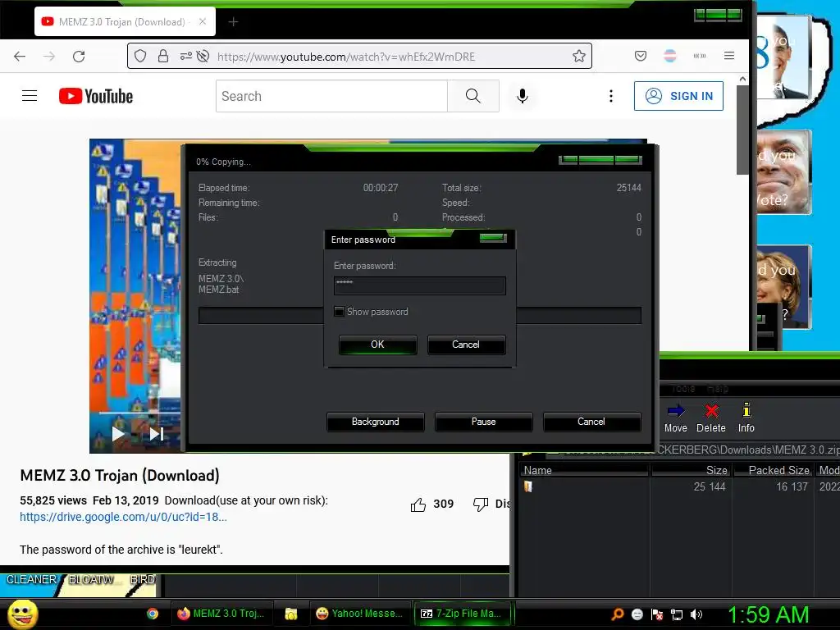Image resolution: width=840 pixels, height=630 pixels.
Task: Click the YouTube logo
Action: [96, 96]
